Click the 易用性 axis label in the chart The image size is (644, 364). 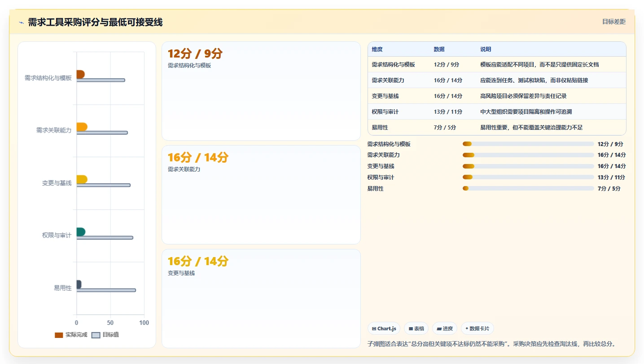tap(63, 288)
